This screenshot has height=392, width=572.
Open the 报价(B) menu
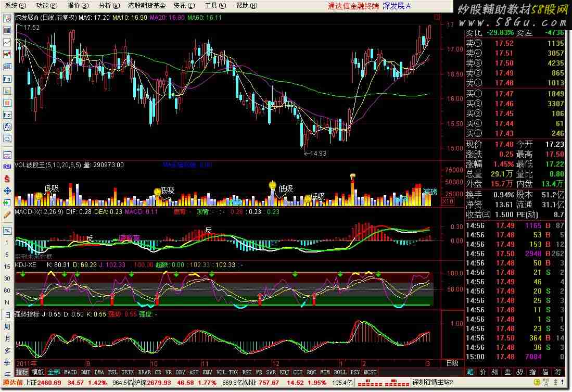(78, 6)
